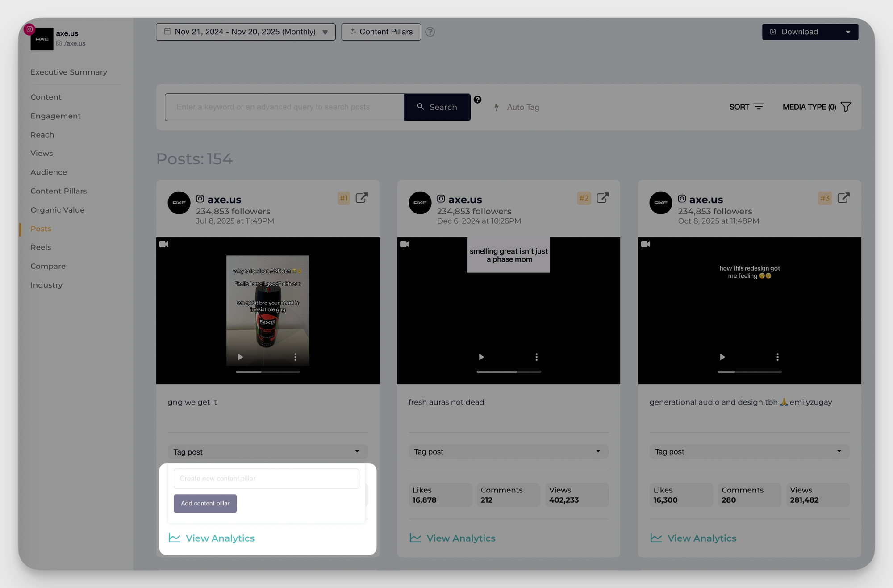The width and height of the screenshot is (893, 588).
Task: Open the Download dropdown arrow
Action: pyautogui.click(x=848, y=32)
